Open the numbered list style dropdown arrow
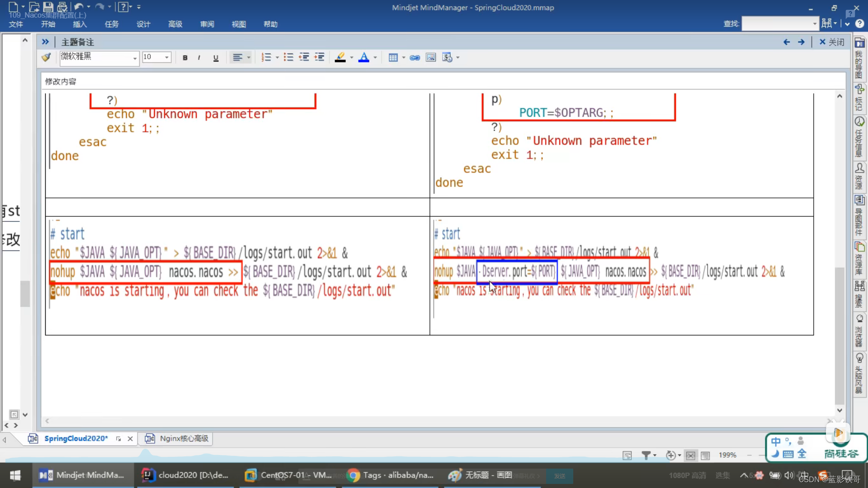The height and width of the screenshot is (488, 868). click(x=277, y=57)
